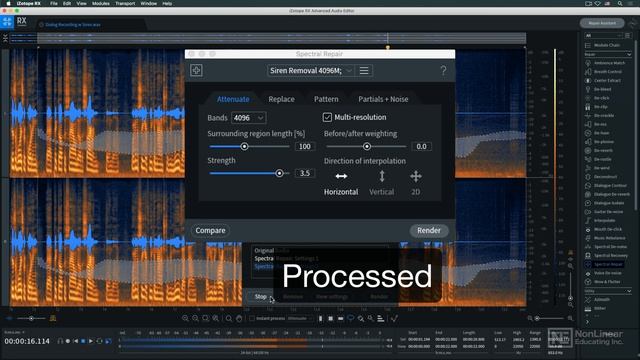Viewport: 640px width, 360px height.
Task: Select 2D interpolation direction
Action: 416,183
